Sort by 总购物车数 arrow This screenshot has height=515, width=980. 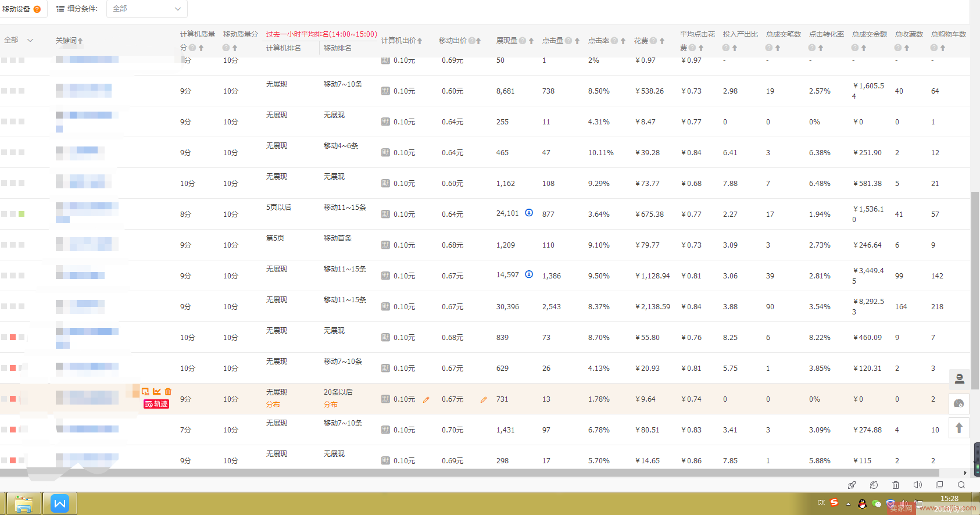[x=943, y=48]
